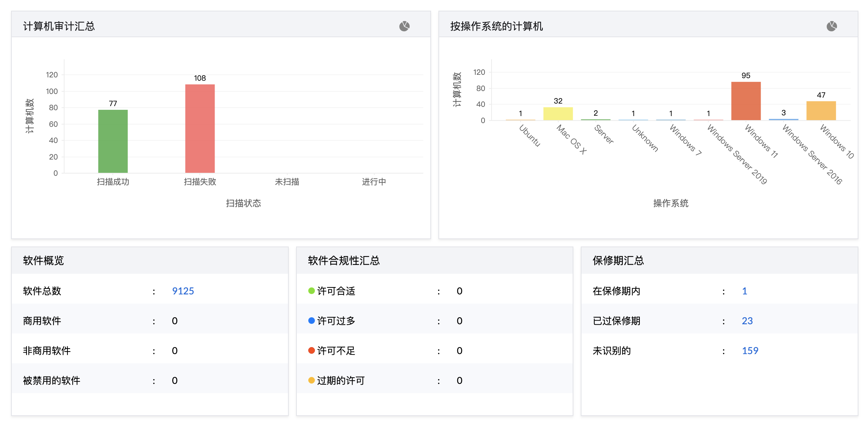The image size is (868, 423).
Task: Click the green 扫描成功 bar
Action: [113, 141]
